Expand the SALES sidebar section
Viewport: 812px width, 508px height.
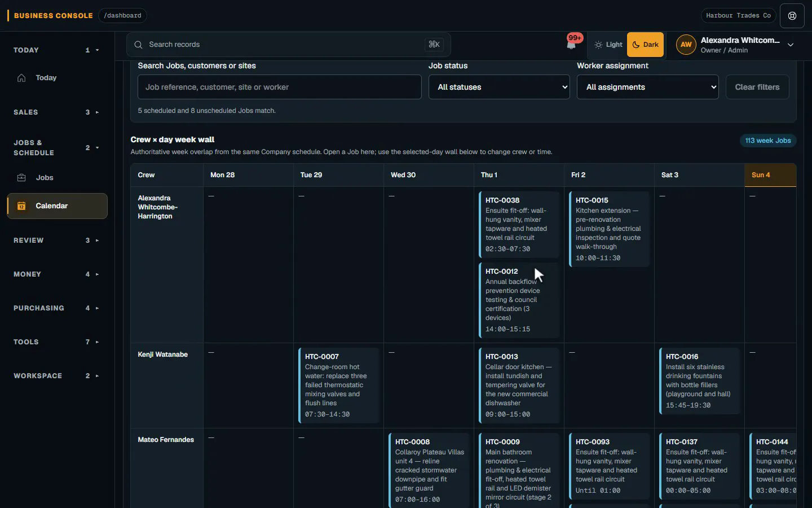point(56,112)
